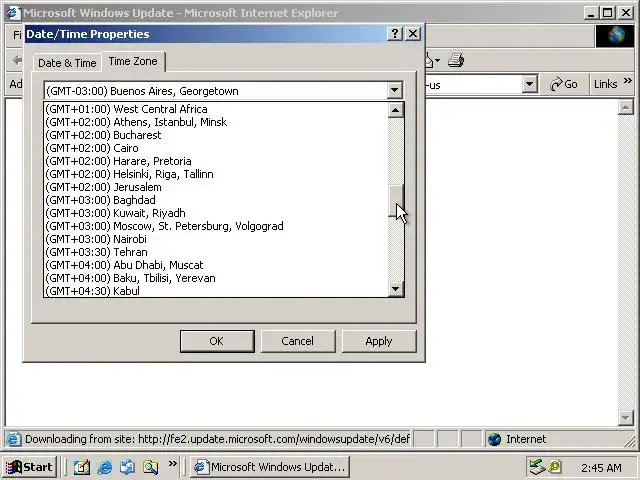Click the Go button beside the address bar
640x480 pixels.
564,84
